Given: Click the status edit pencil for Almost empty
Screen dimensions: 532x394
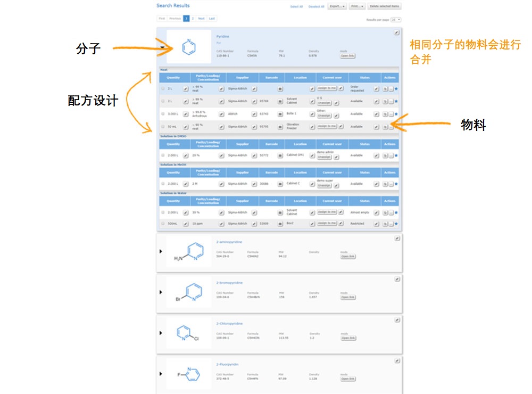Looking at the screenshot, I should tap(376, 212).
